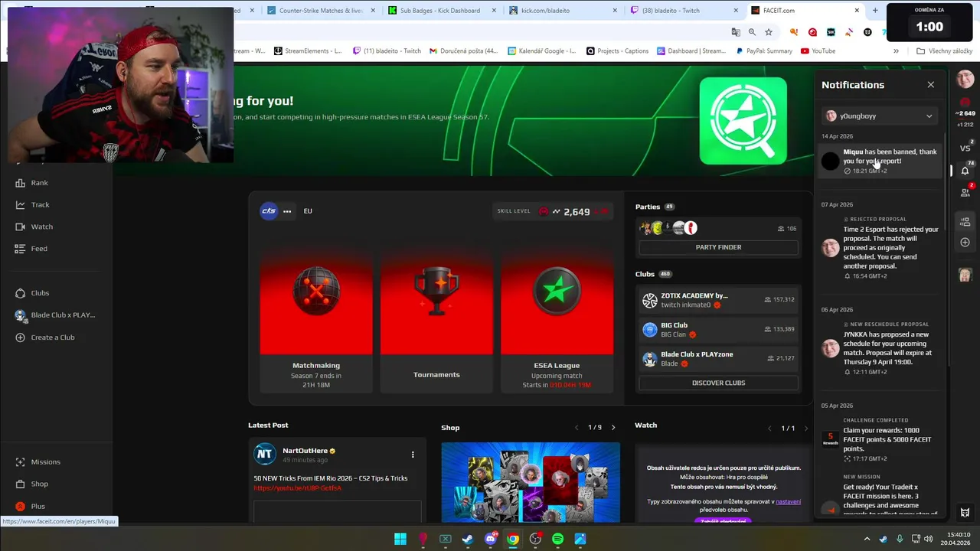The width and height of the screenshot is (980, 551).
Task: Open the Blade Club x PLAY... sidebar entry
Action: pyautogui.click(x=55, y=315)
